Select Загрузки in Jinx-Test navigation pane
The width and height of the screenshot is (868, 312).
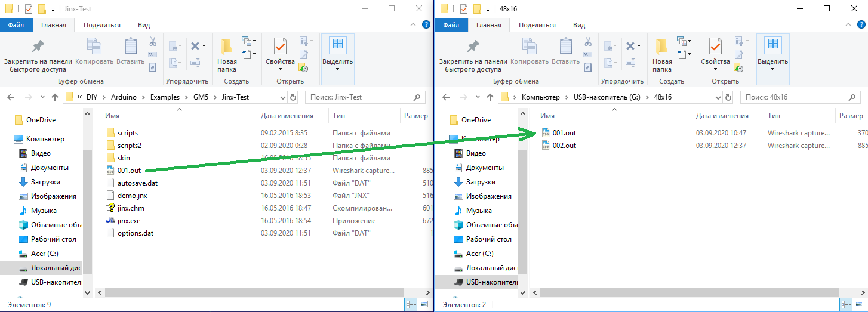(x=45, y=182)
